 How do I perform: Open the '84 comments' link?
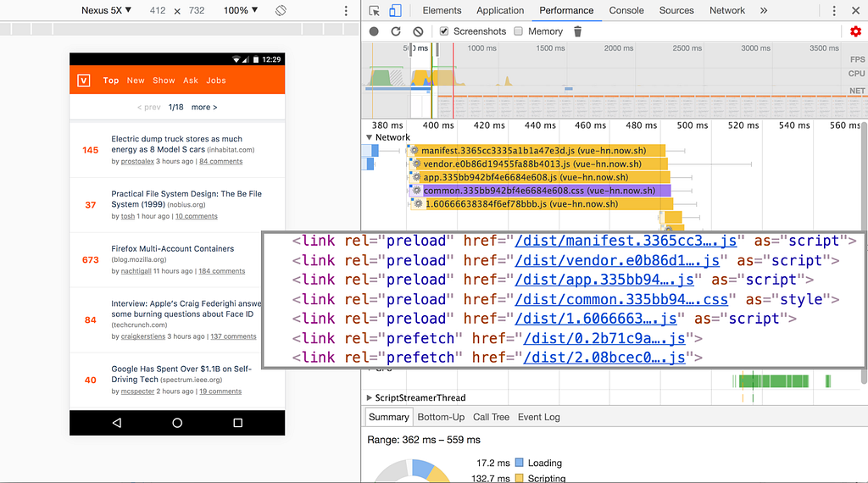click(221, 162)
